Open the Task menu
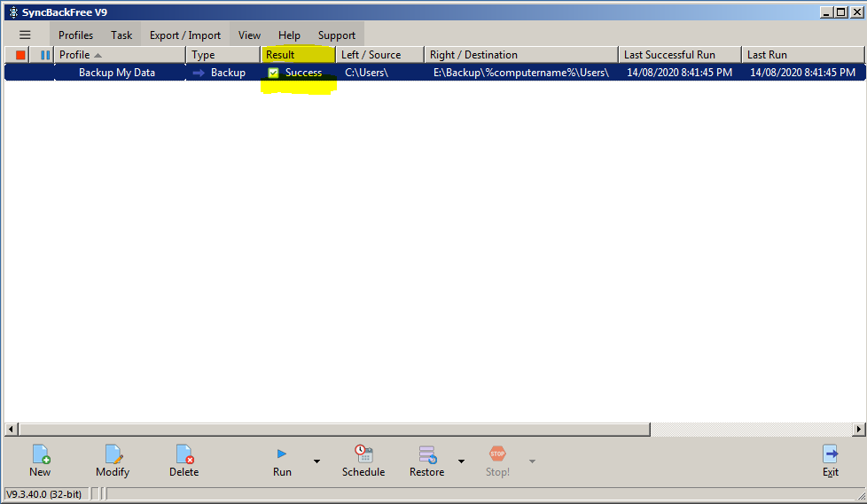 pos(121,35)
